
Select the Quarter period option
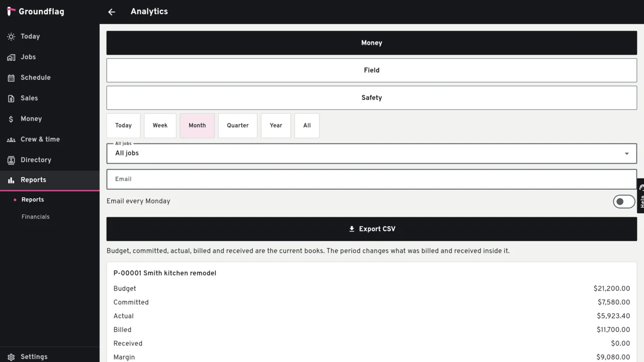[x=237, y=125]
